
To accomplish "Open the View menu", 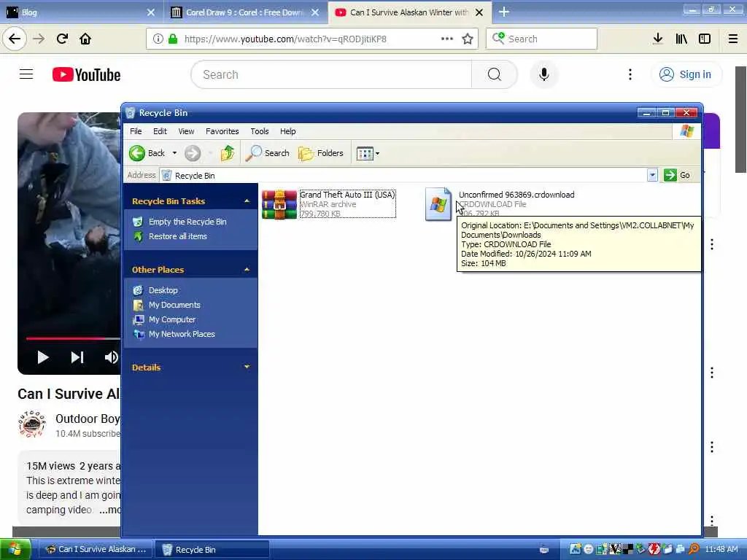I will pos(186,131).
